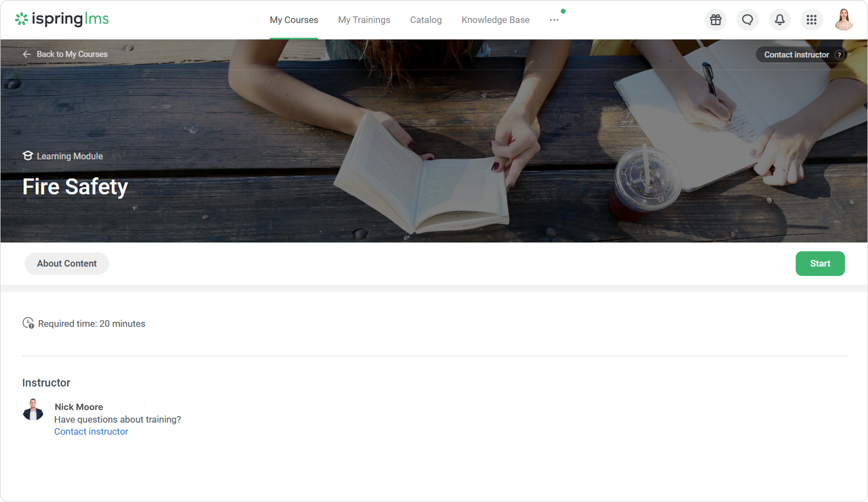This screenshot has height=502, width=868.
Task: Switch to the My Courses tab
Action: pos(294,20)
